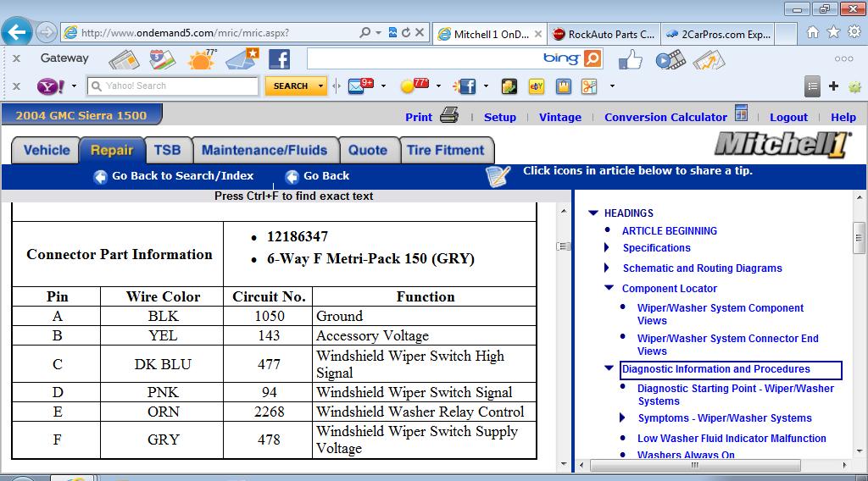Open Wiper/Washer System Connector End Views
The width and height of the screenshot is (868, 481).
tap(727, 345)
